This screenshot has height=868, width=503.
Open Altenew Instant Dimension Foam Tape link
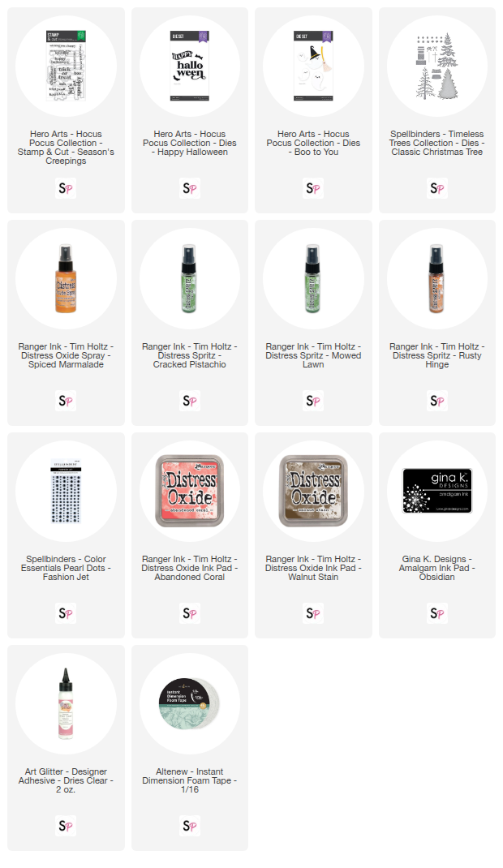point(190,780)
